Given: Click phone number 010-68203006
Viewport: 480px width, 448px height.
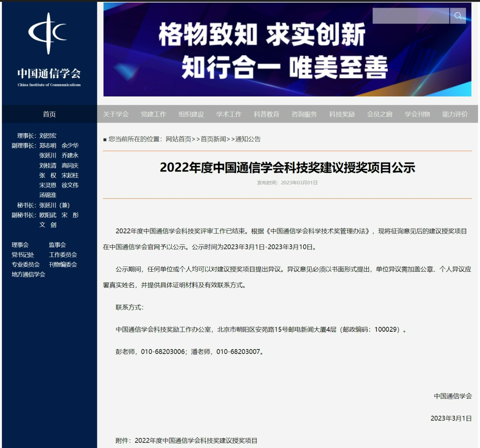Looking at the screenshot, I should tap(163, 352).
